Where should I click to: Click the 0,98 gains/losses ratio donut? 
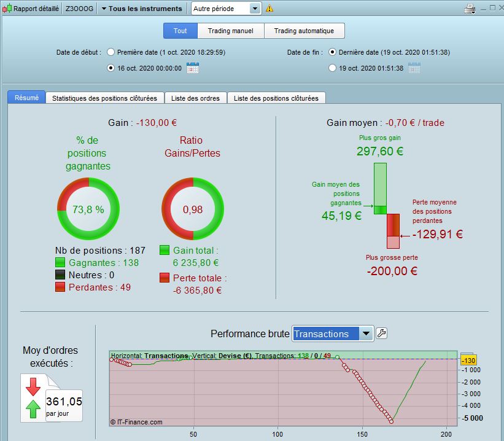[193, 208]
